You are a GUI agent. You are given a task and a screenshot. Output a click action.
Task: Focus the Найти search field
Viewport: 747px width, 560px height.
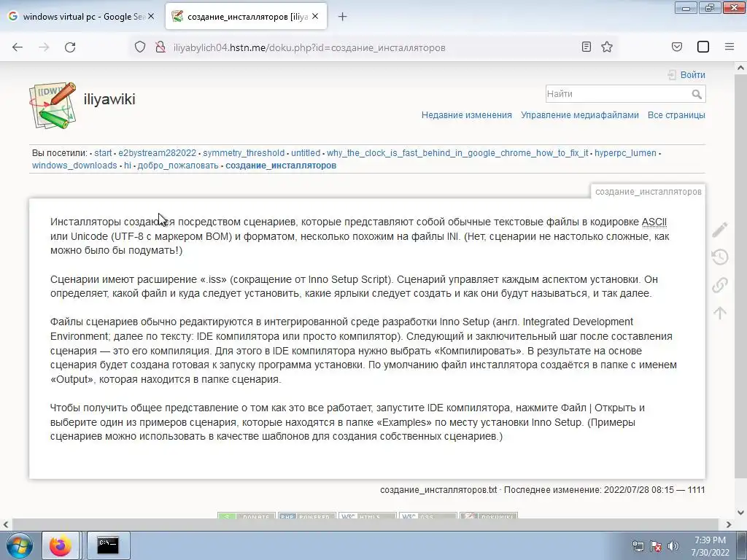[x=617, y=94]
